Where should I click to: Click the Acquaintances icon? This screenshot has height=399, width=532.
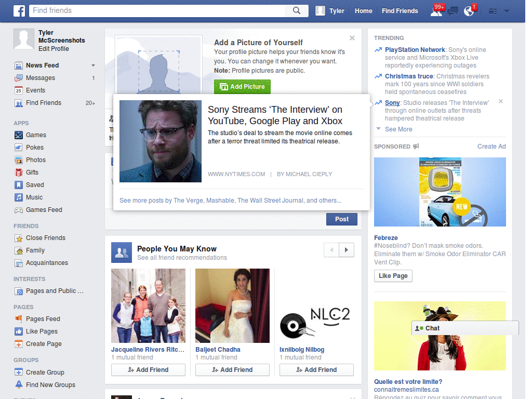click(19, 263)
